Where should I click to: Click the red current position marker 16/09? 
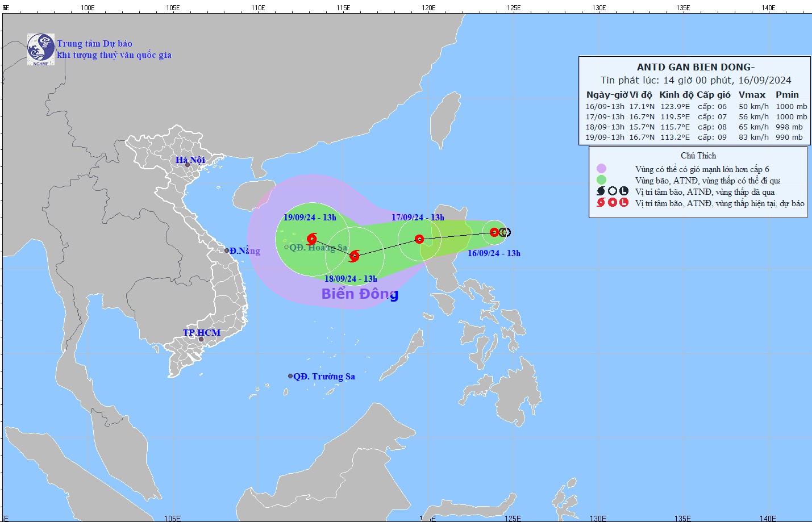pos(494,232)
